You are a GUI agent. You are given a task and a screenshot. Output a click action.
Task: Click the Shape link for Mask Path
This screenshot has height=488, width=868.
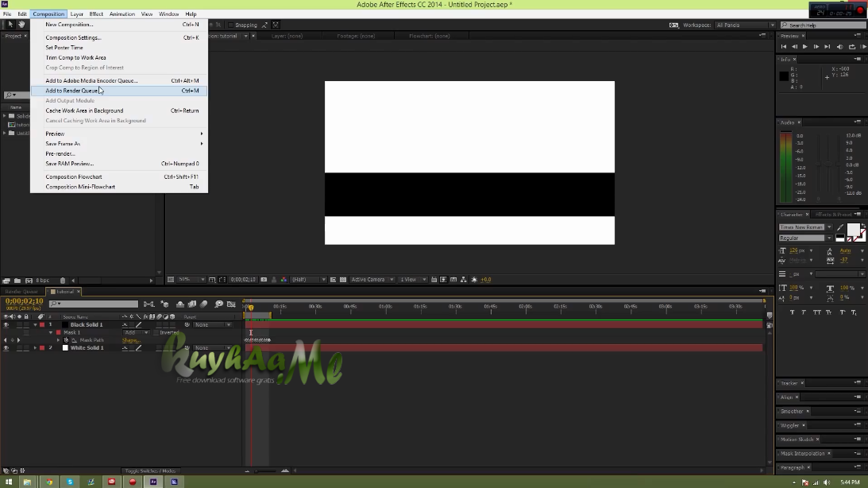pos(131,340)
